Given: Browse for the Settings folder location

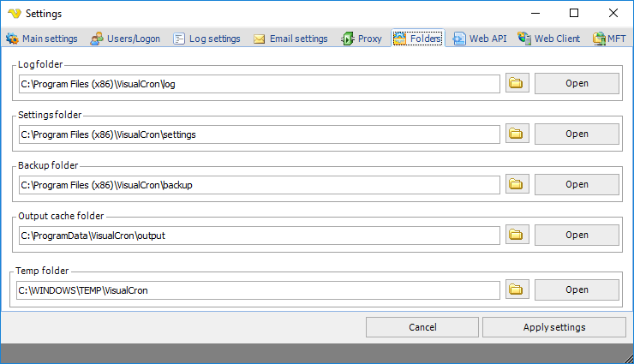Looking at the screenshot, I should [517, 134].
